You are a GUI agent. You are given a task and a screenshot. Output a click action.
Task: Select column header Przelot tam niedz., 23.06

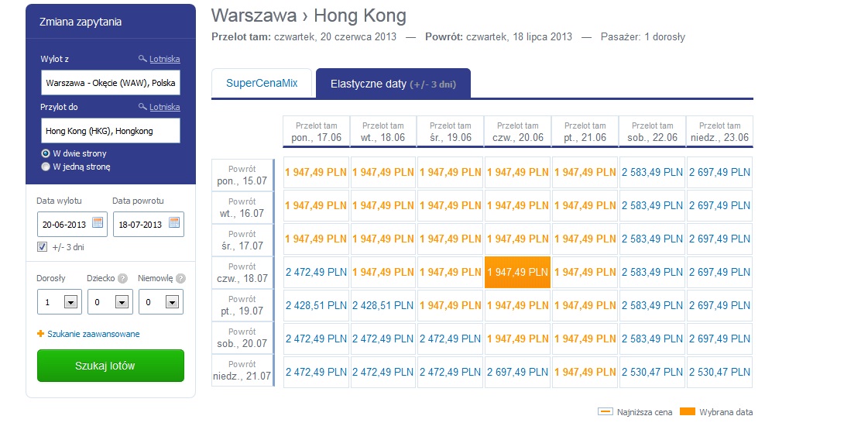pyautogui.click(x=719, y=132)
